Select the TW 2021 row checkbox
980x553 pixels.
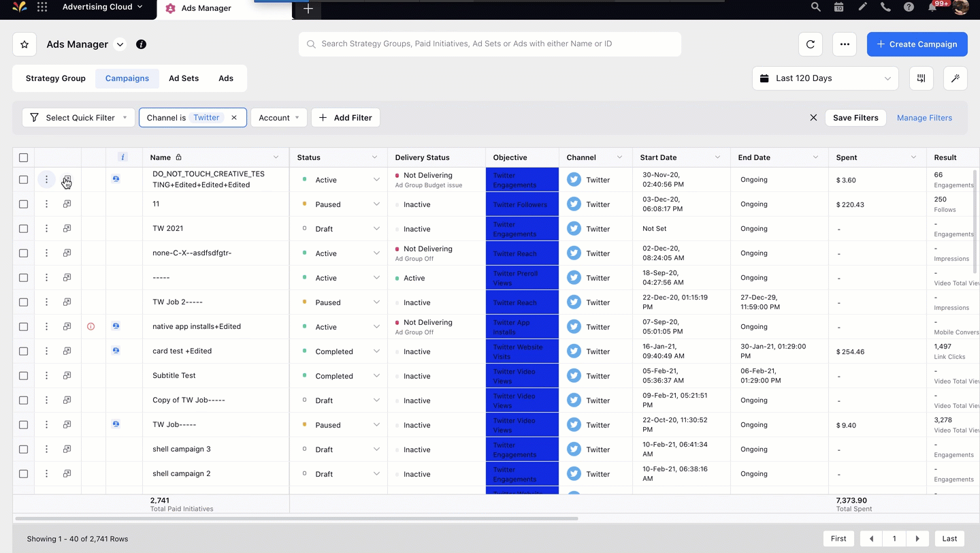click(23, 229)
